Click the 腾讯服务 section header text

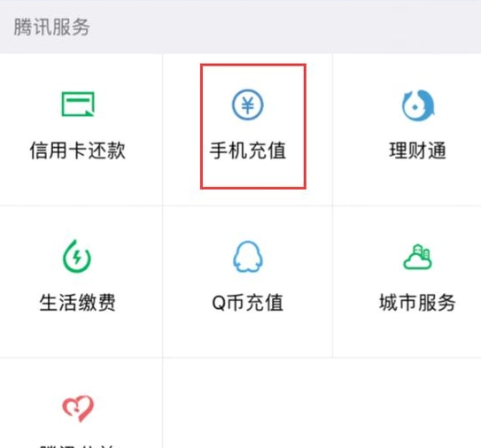(51, 27)
